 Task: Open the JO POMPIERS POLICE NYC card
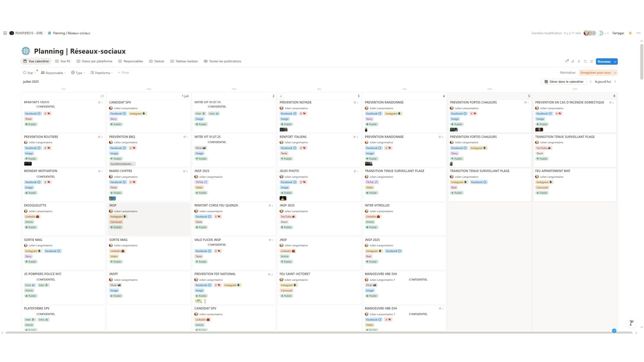click(x=63, y=288)
